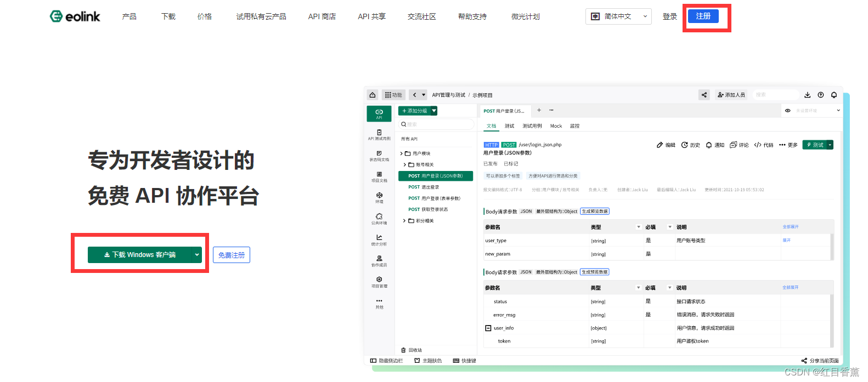Image resolution: width=868 pixels, height=382 pixels.
Task: Open dropdown arrow beside 下载 Windows 客户端
Action: point(196,255)
